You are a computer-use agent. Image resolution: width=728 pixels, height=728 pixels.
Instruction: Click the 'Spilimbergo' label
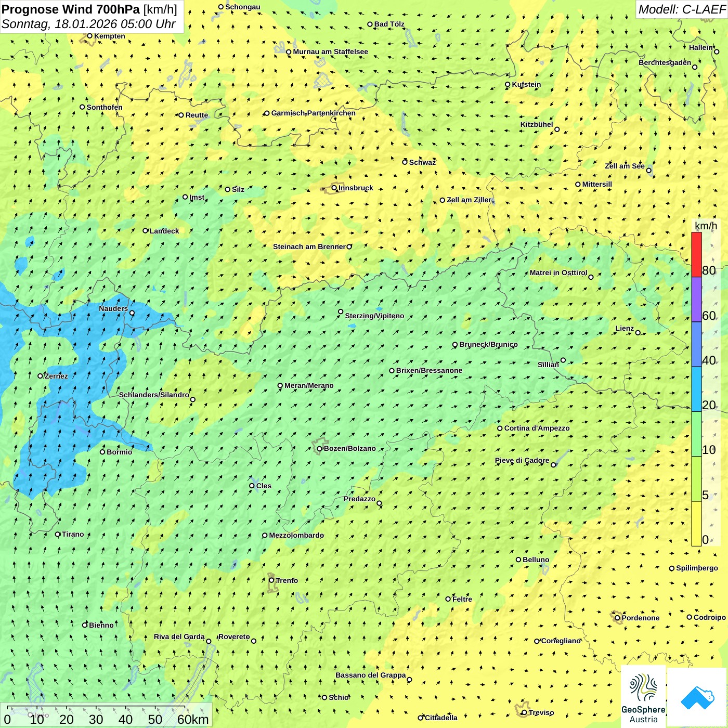pyautogui.click(x=697, y=568)
